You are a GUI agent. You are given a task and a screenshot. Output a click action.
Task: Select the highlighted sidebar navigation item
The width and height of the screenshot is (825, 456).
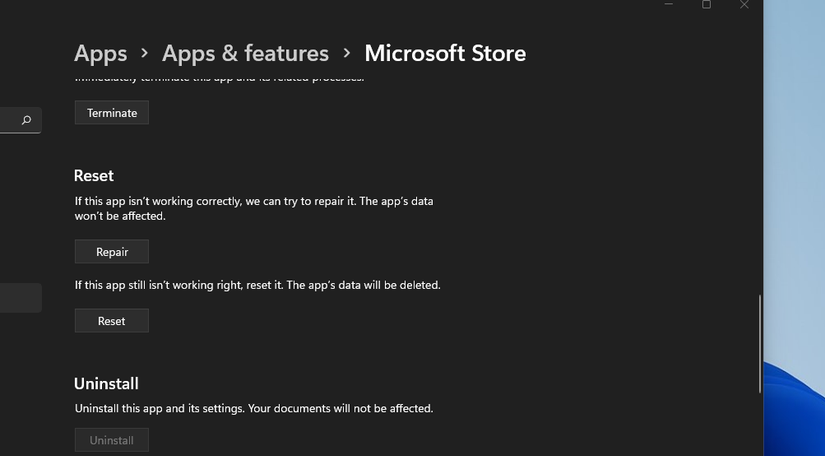20,298
